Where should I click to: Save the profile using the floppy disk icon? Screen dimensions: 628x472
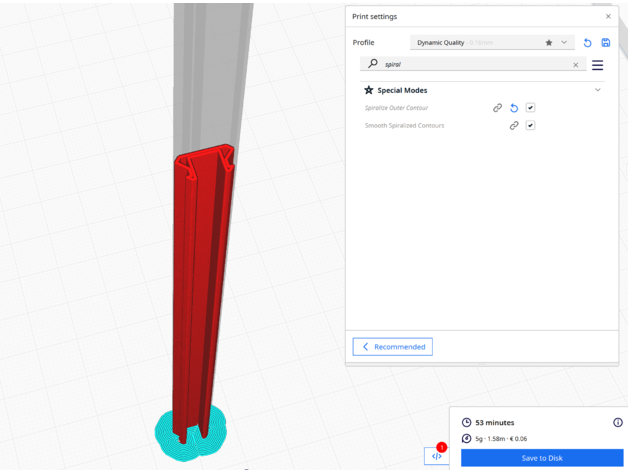605,43
